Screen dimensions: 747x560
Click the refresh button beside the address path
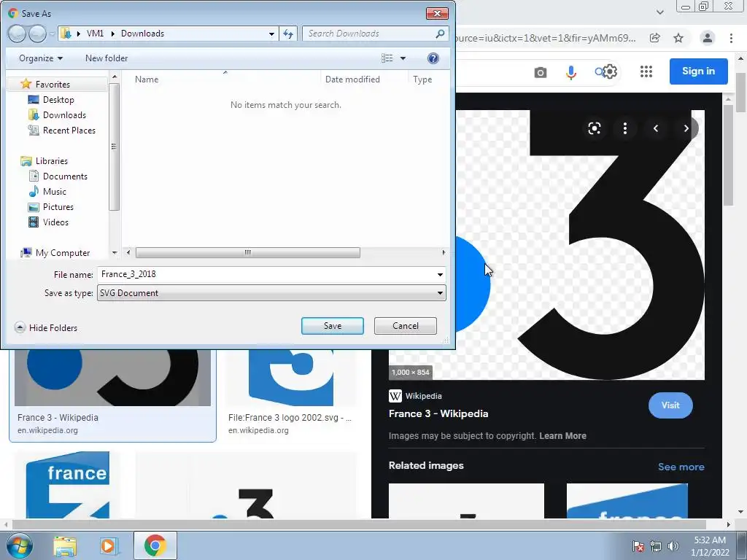coord(288,34)
